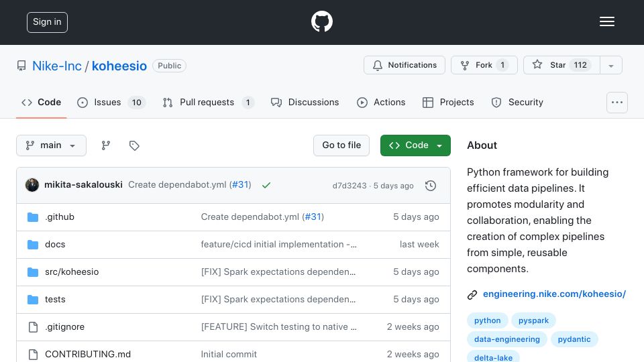The height and width of the screenshot is (362, 644).
Task: Open the Initial commit message link
Action: click(x=229, y=354)
